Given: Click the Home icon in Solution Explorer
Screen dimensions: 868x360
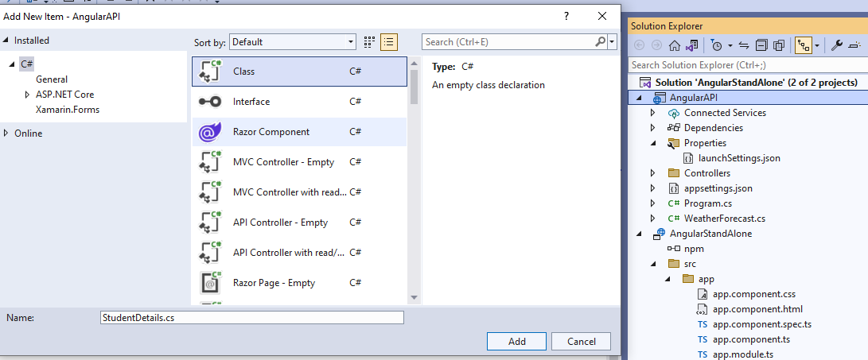Looking at the screenshot, I should pos(674,45).
